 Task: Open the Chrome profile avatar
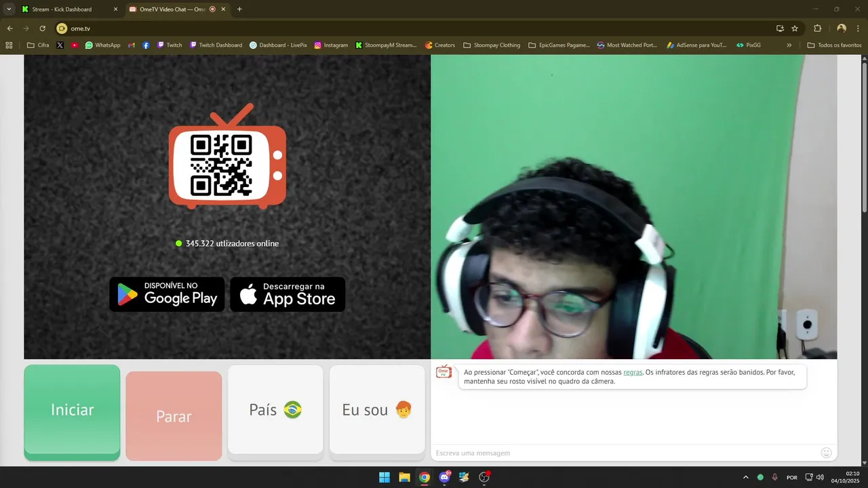[842, 28]
